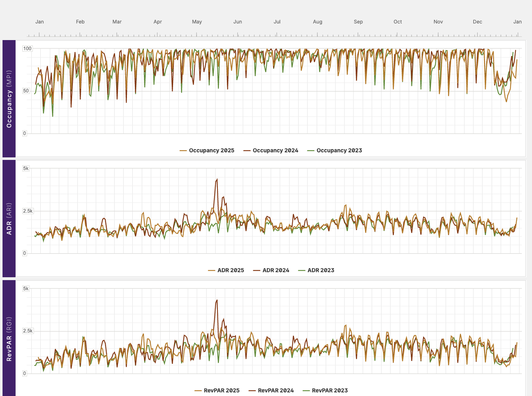
Task: Click the Occupancy (MPI) panel label
Action: pyautogui.click(x=9, y=99)
